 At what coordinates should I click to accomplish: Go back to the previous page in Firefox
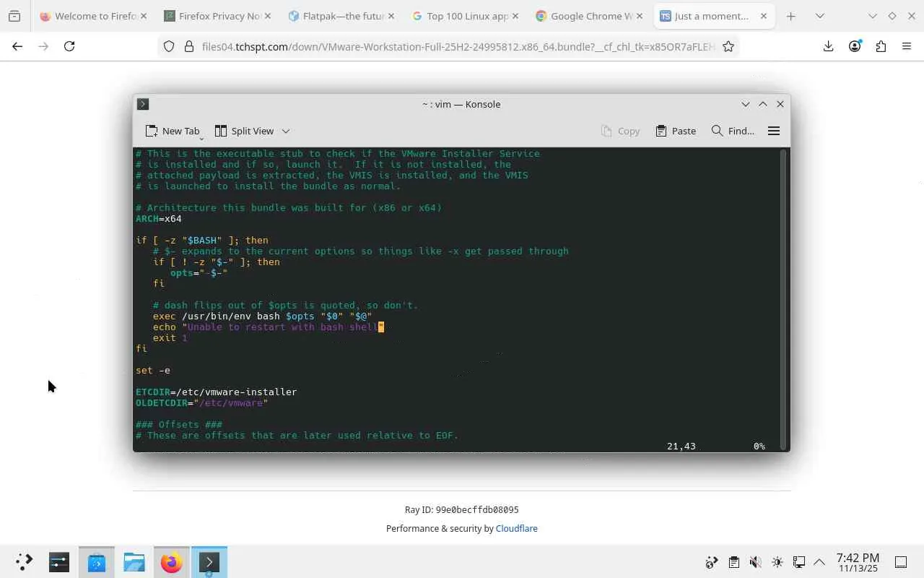17,46
